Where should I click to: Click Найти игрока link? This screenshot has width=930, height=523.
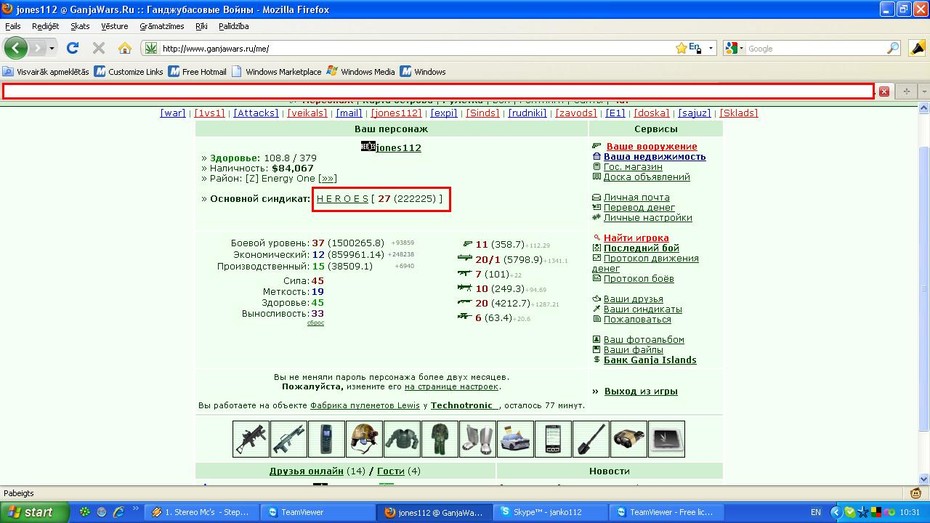click(x=636, y=238)
